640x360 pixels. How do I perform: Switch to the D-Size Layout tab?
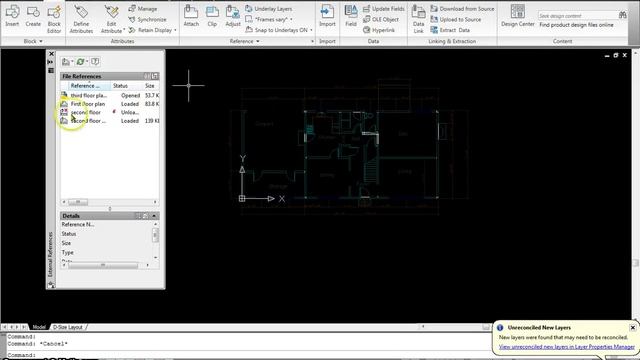click(x=68, y=327)
